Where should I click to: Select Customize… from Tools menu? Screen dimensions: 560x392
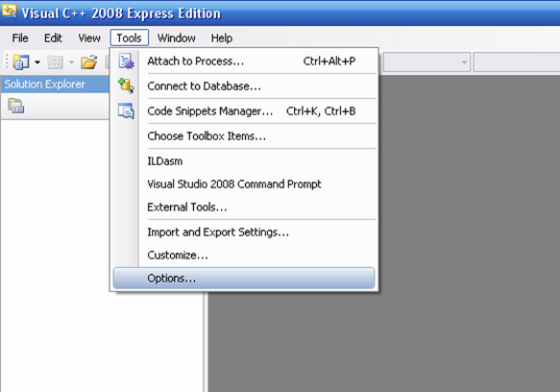pos(244,256)
